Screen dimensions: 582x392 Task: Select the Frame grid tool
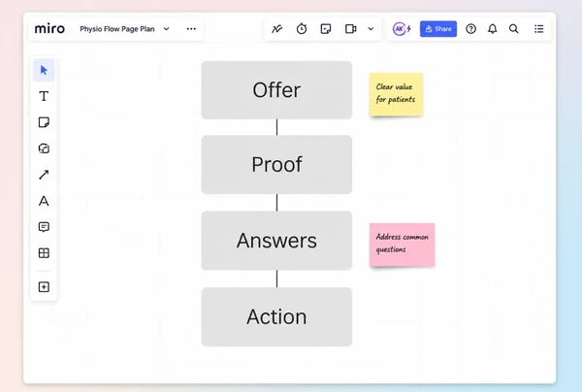[x=44, y=253]
